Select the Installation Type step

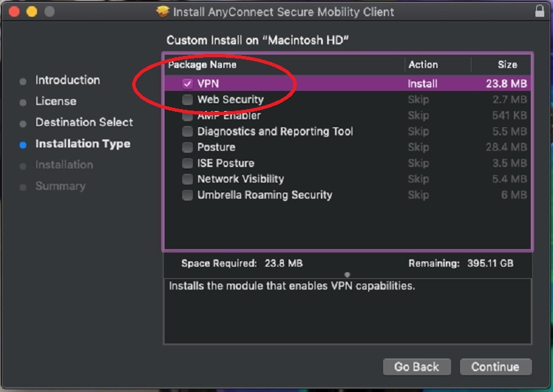click(83, 143)
